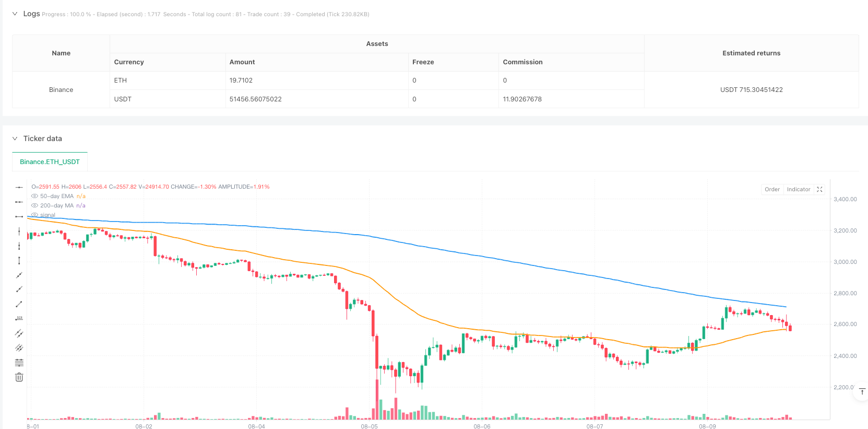Viewport: 868px width, 429px height.
Task: Click the 50-day EMA legend label
Action: [57, 196]
